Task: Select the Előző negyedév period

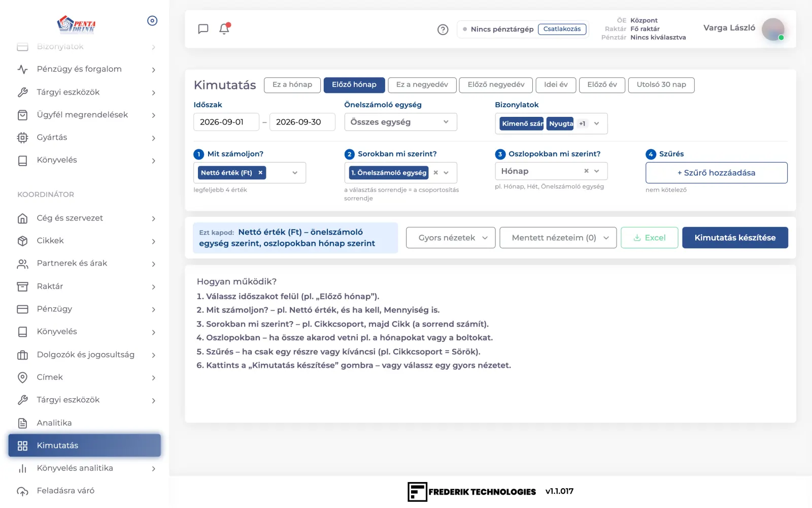Action: tap(496, 85)
